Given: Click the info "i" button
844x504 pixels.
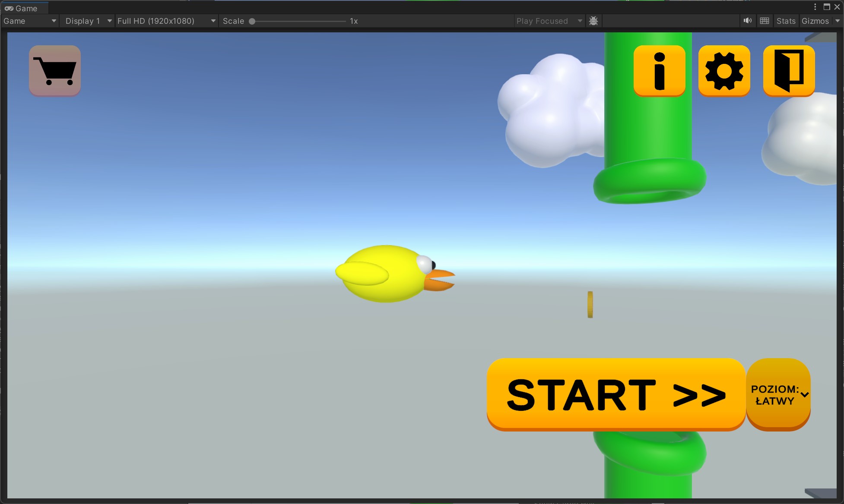Looking at the screenshot, I should (x=659, y=71).
